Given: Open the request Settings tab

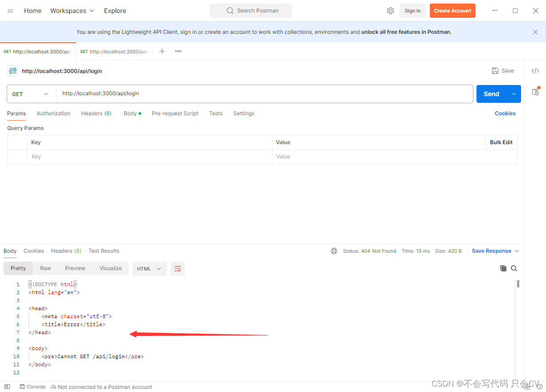Looking at the screenshot, I should point(244,113).
